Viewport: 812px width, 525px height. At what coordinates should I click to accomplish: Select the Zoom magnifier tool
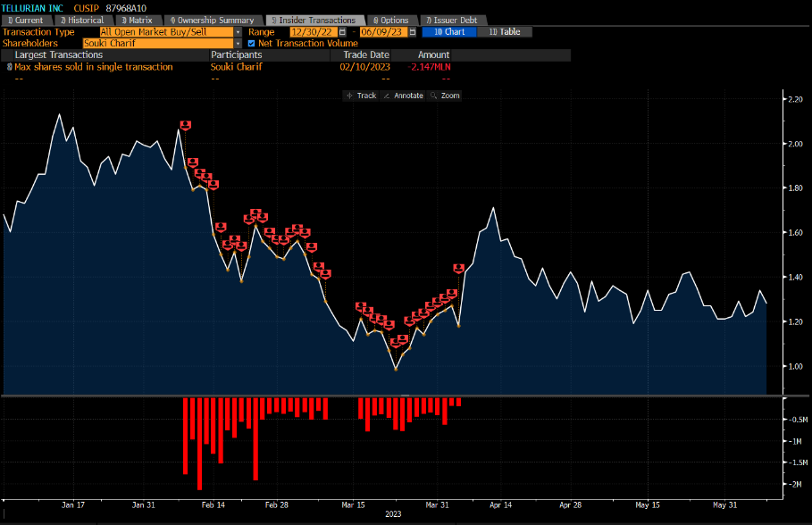point(444,96)
